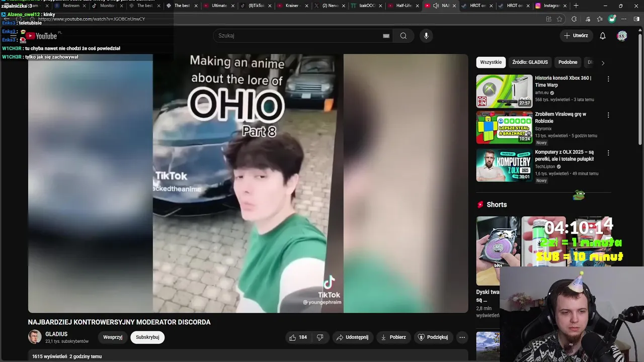Switch to the Half-Life tab
Image resolution: width=644 pixels, height=362 pixels.
point(404,6)
